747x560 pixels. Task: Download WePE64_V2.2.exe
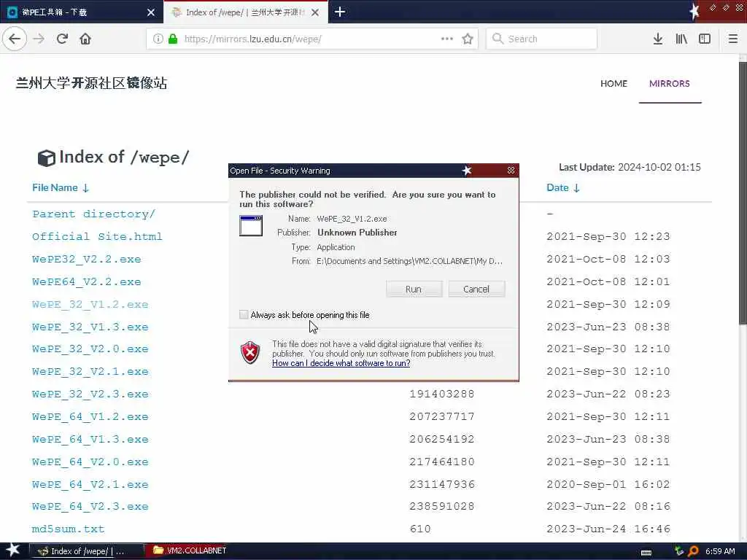click(86, 281)
